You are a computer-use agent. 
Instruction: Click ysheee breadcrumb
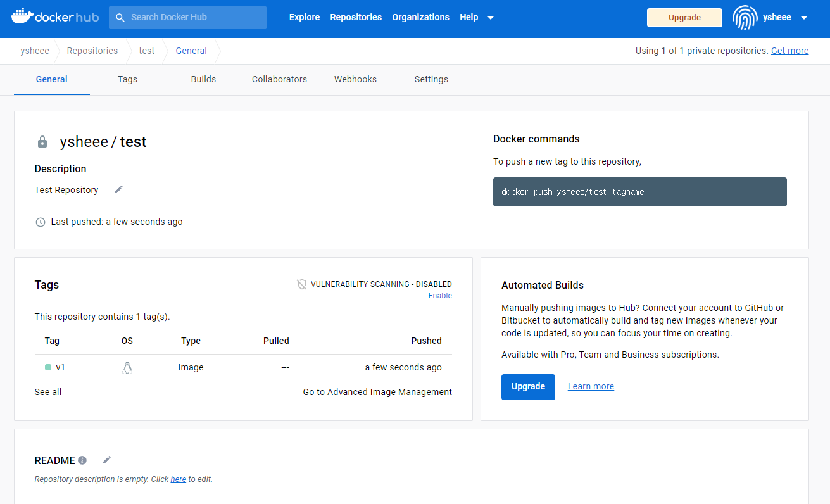point(35,51)
